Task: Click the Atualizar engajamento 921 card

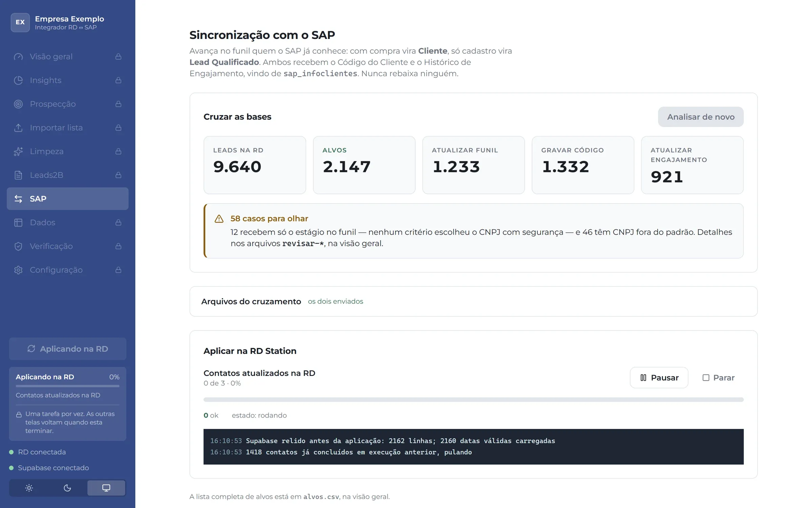Action: (692, 165)
